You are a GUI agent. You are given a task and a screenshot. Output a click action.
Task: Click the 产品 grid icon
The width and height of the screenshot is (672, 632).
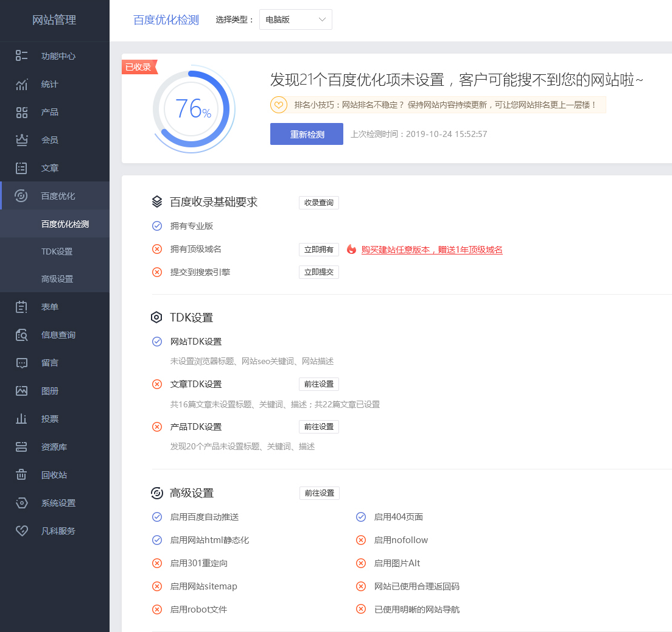pos(21,113)
